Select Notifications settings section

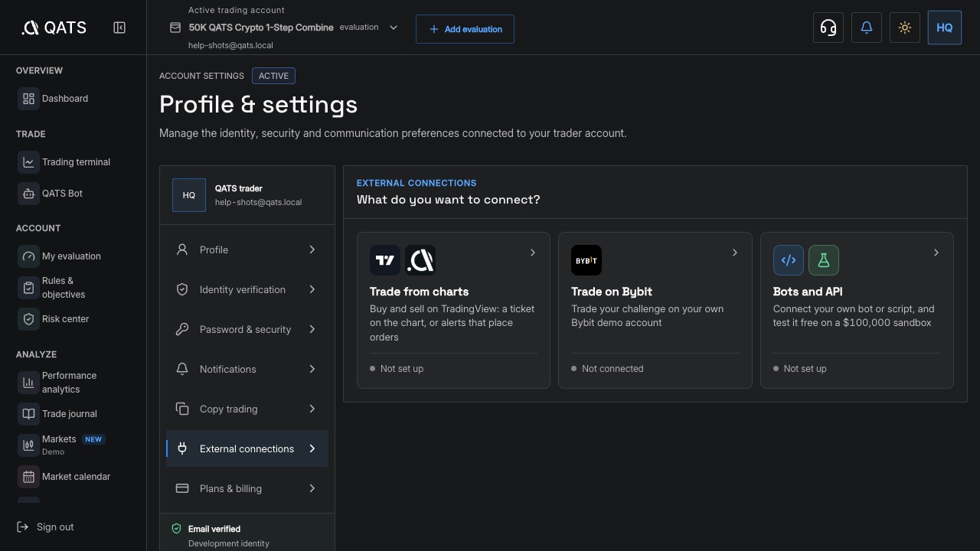click(247, 369)
